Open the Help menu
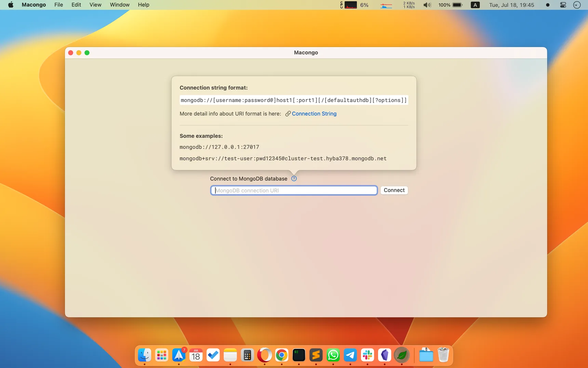This screenshot has width=588, height=368. tap(144, 5)
